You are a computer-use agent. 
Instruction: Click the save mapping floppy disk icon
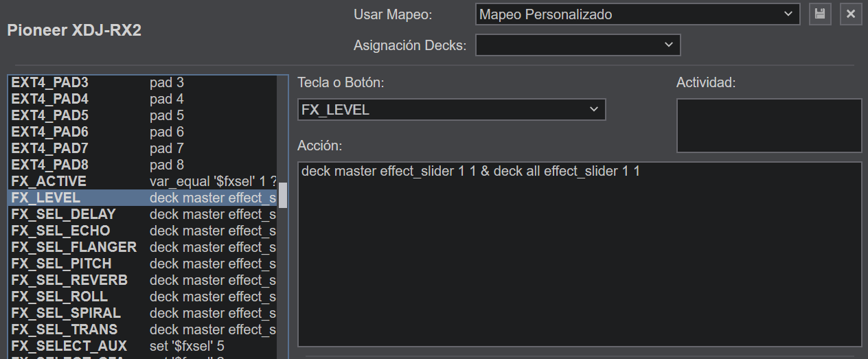pyautogui.click(x=820, y=14)
